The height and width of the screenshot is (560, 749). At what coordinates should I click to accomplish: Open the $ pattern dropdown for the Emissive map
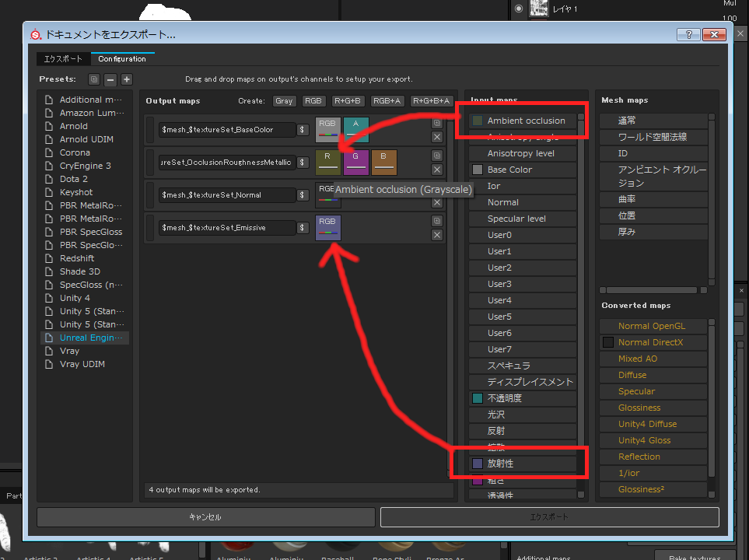coord(303,227)
